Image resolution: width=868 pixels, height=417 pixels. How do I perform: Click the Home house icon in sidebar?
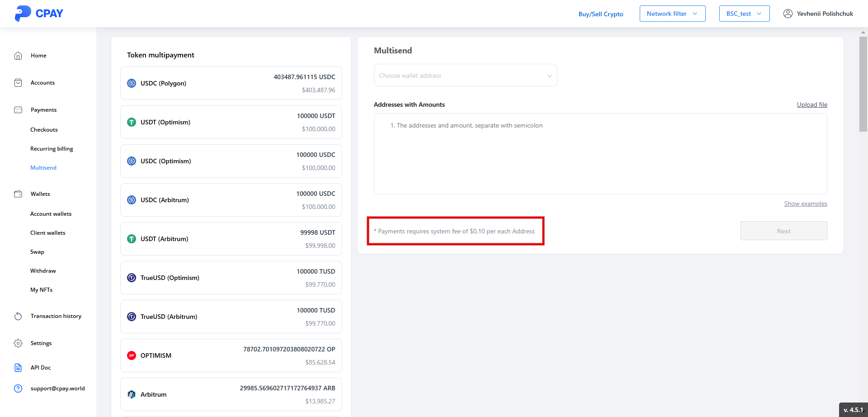click(18, 56)
